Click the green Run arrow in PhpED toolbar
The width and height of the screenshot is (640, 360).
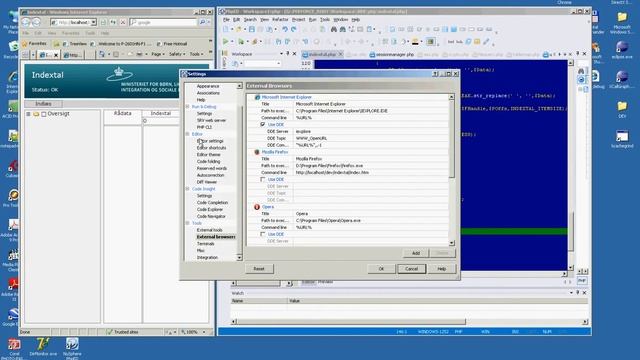[225, 41]
